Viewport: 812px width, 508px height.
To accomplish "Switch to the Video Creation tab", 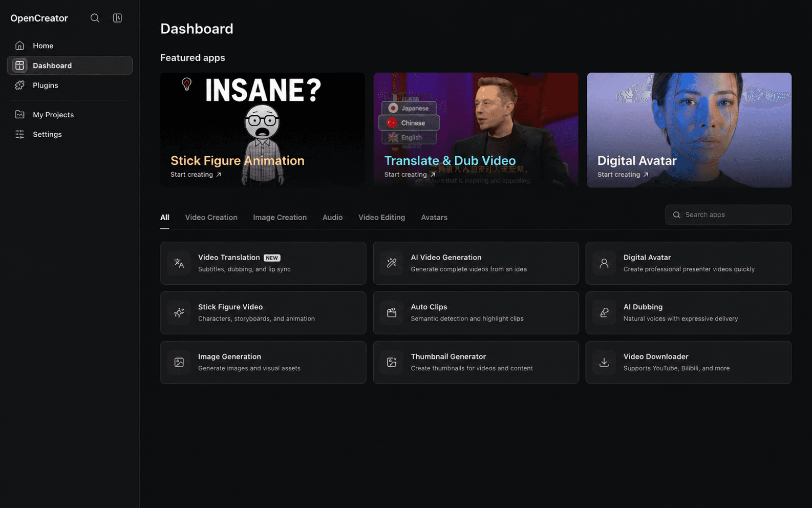I will [211, 218].
